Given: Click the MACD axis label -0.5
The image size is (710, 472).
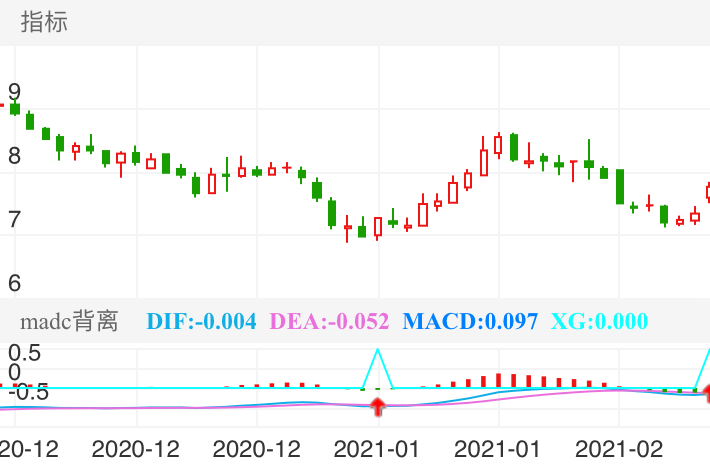Looking at the screenshot, I should point(28,392).
